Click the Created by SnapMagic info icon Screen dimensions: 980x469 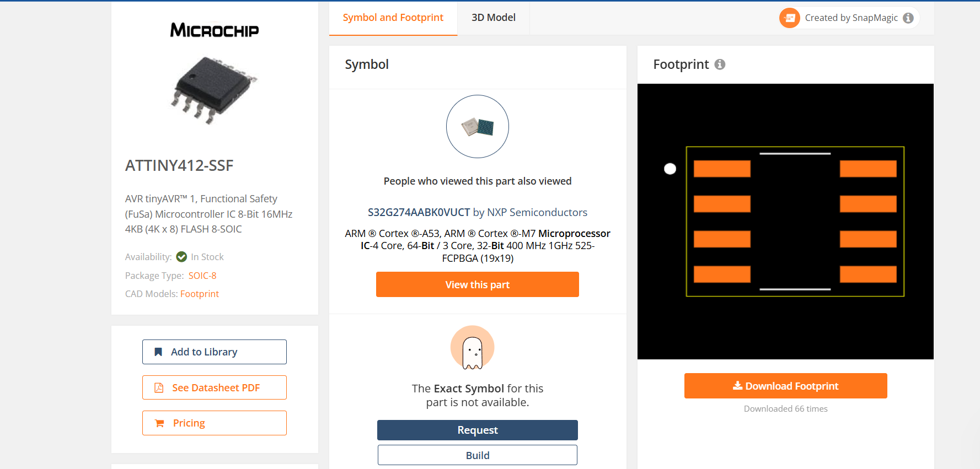(x=908, y=18)
